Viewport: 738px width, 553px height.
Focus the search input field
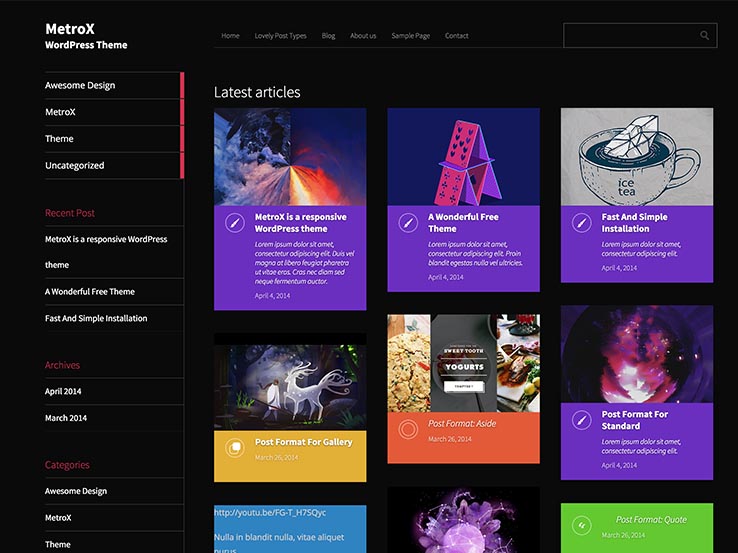point(640,35)
